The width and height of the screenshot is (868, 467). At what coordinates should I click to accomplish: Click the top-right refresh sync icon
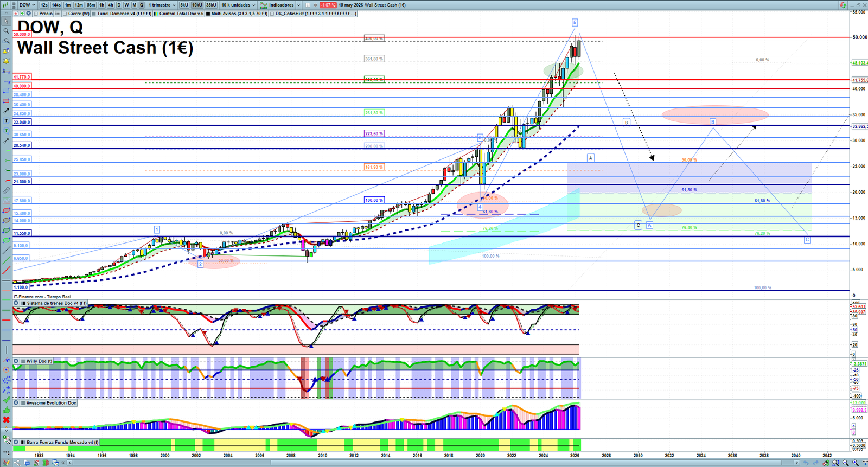843,5
